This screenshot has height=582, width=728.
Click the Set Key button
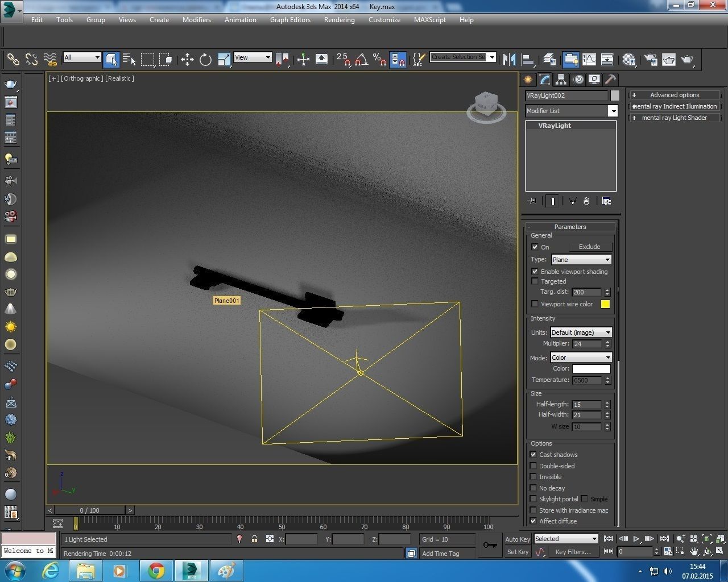[x=518, y=552]
